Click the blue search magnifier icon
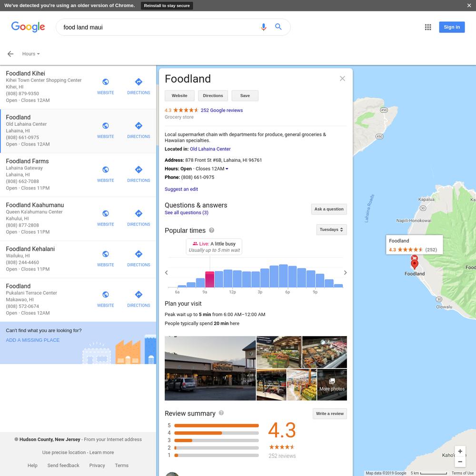This screenshot has width=476, height=476. click(278, 27)
